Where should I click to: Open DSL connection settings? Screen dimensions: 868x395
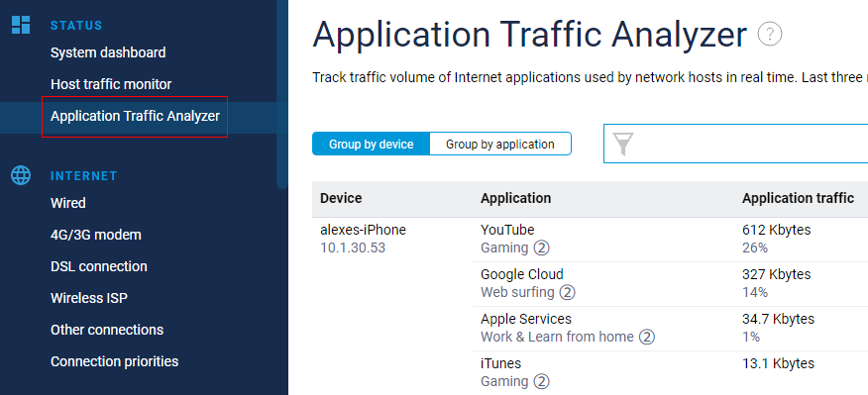click(98, 266)
